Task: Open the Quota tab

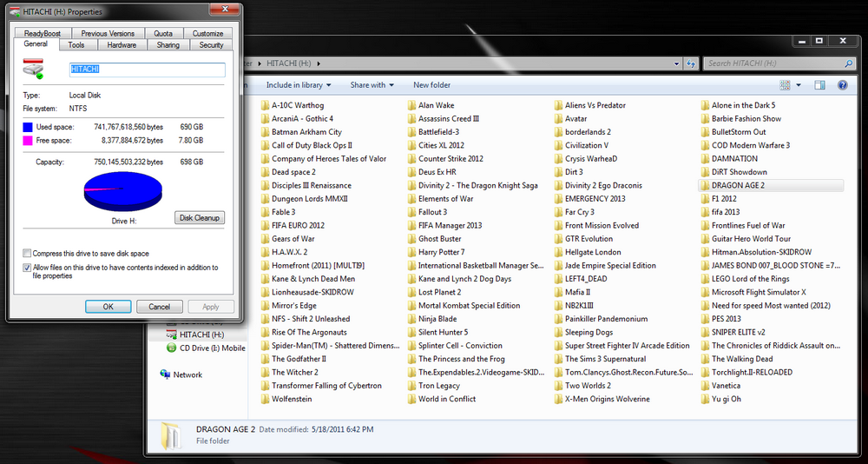Action: pos(163,33)
